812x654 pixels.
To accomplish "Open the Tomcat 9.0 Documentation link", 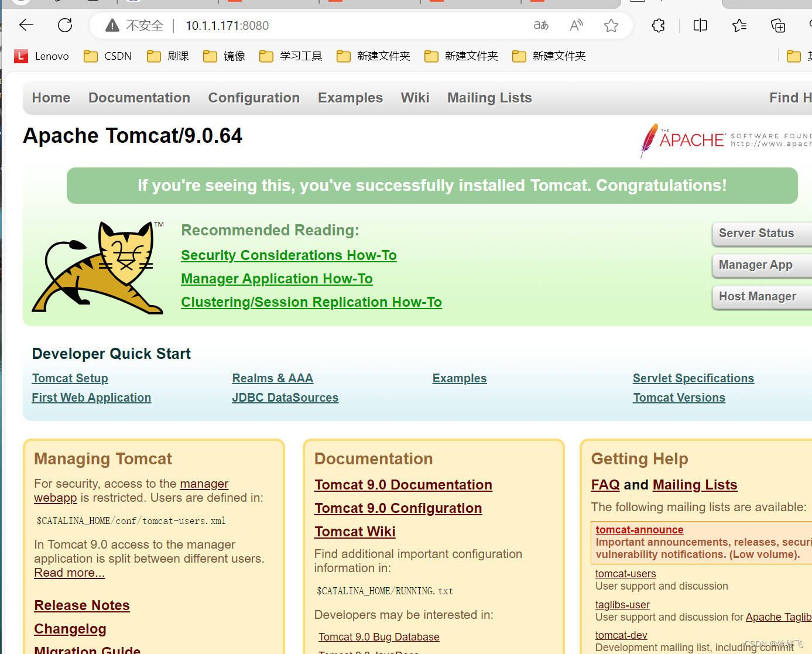I will [x=403, y=485].
